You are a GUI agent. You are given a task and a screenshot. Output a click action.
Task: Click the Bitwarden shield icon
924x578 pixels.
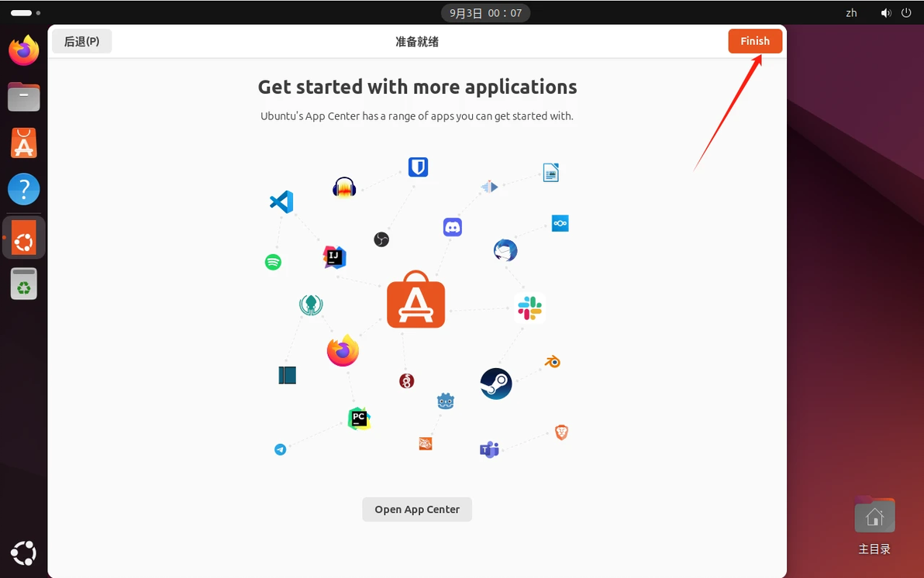(419, 167)
